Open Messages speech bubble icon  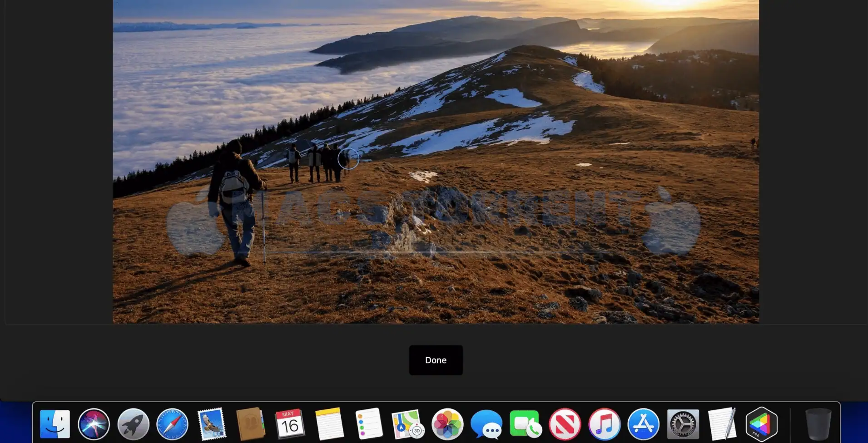486,424
